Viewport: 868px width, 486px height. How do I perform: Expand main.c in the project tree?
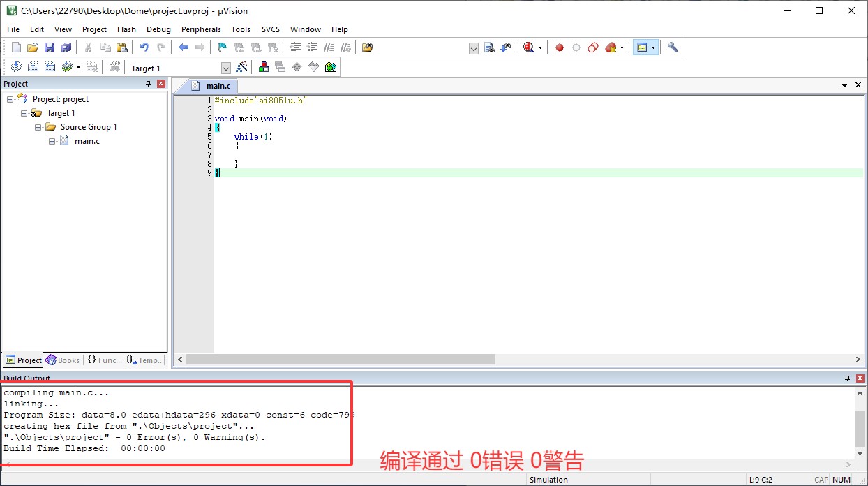52,141
